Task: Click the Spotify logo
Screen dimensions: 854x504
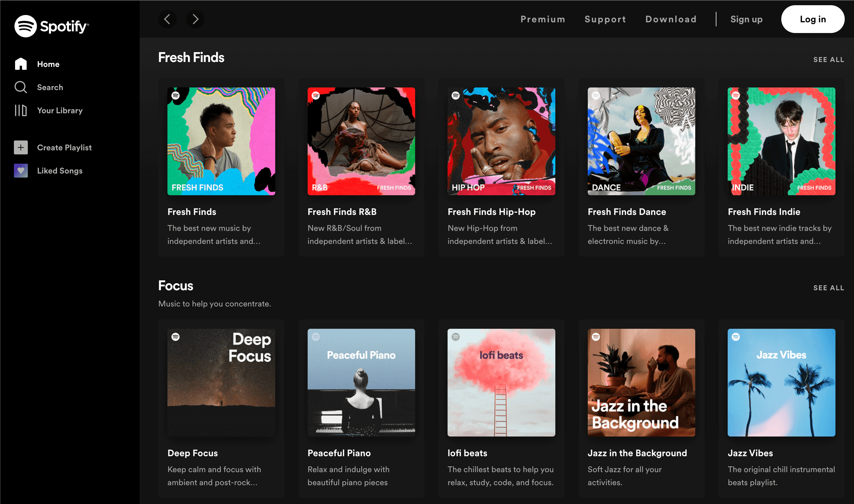Action: click(52, 26)
